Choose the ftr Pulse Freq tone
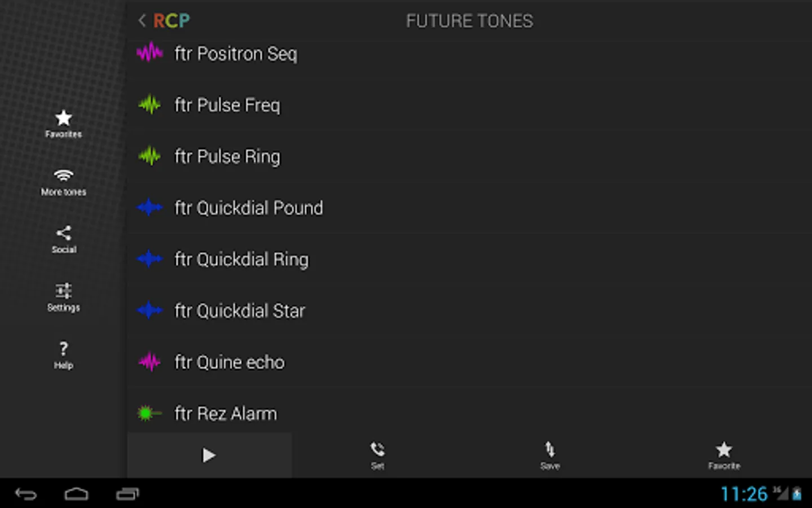This screenshot has height=508, width=812. pos(227,105)
